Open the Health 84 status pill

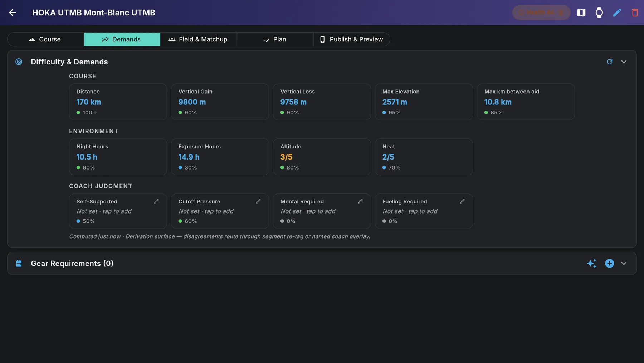click(541, 13)
